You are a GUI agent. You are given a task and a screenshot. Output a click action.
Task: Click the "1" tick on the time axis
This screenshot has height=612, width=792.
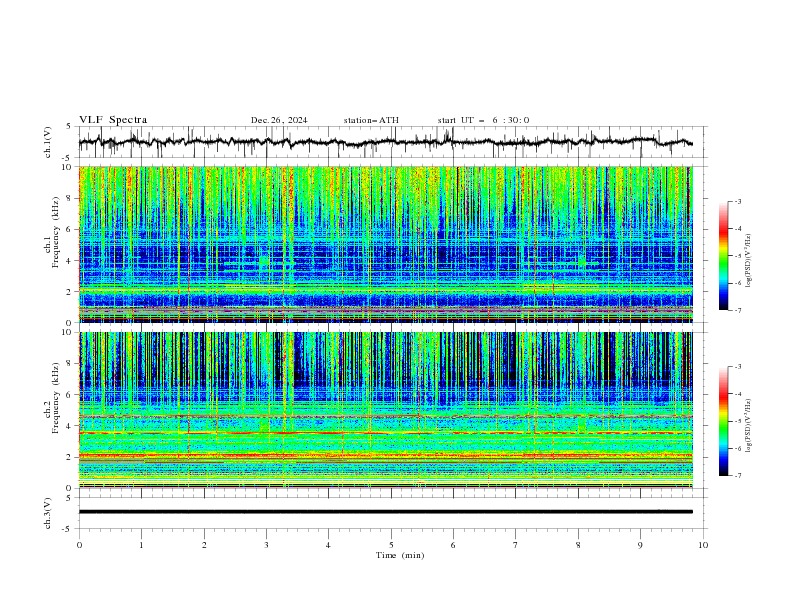(141, 545)
